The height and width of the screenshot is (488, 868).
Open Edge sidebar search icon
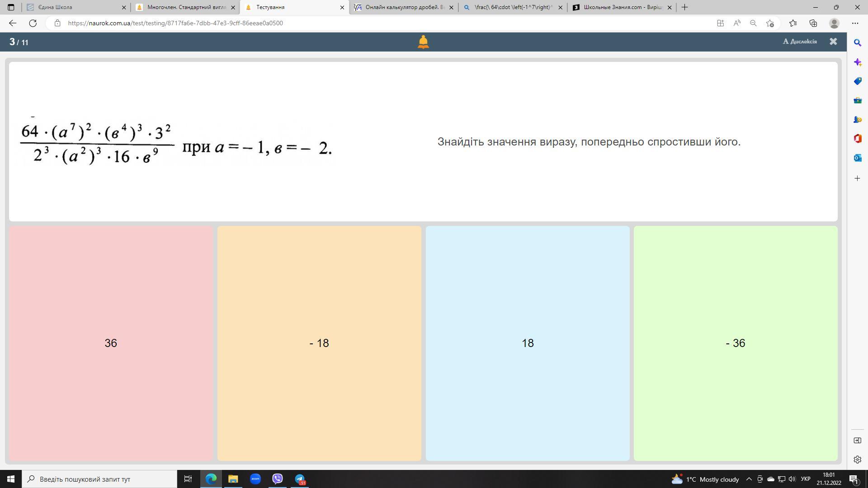pyautogui.click(x=857, y=42)
